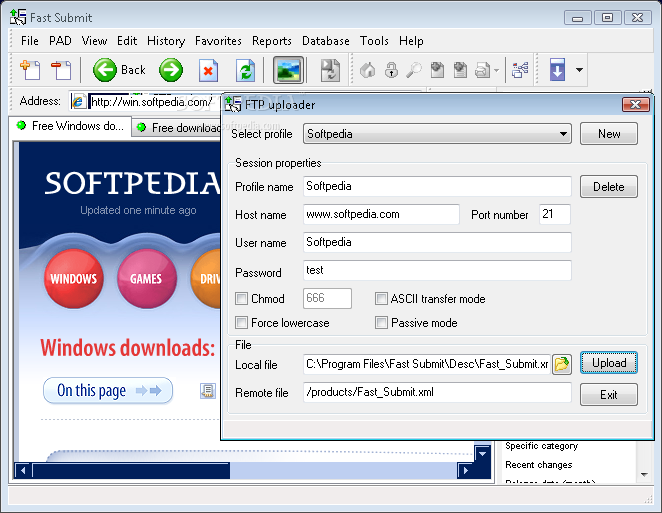The image size is (662, 513).
Task: Click the Port number field
Action: coord(555,214)
